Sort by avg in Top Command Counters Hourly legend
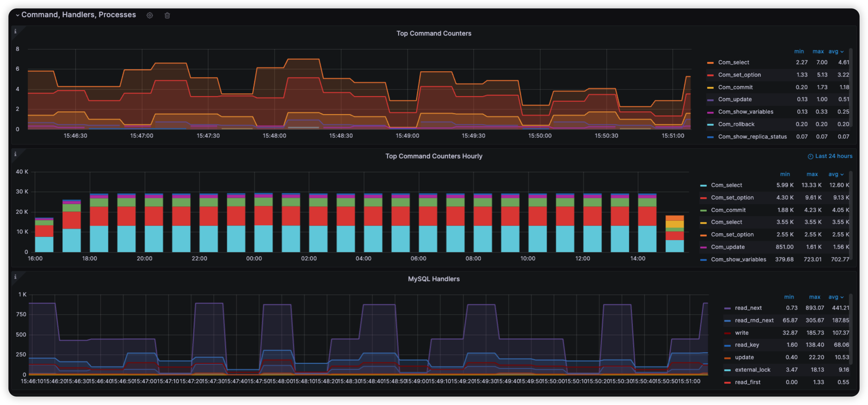 point(836,174)
